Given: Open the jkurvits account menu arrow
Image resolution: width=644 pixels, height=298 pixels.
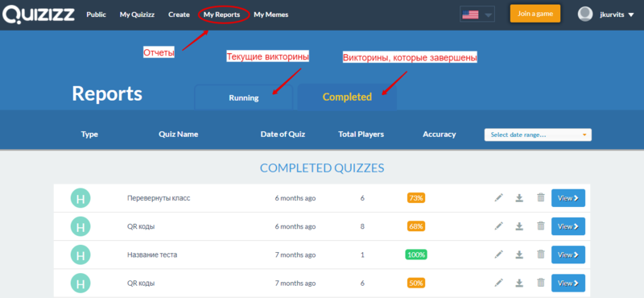Looking at the screenshot, I should [x=631, y=14].
